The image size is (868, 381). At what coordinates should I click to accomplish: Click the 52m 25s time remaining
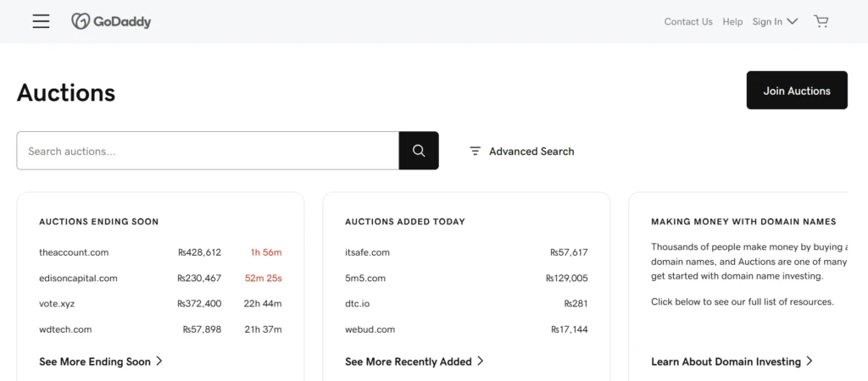click(264, 279)
